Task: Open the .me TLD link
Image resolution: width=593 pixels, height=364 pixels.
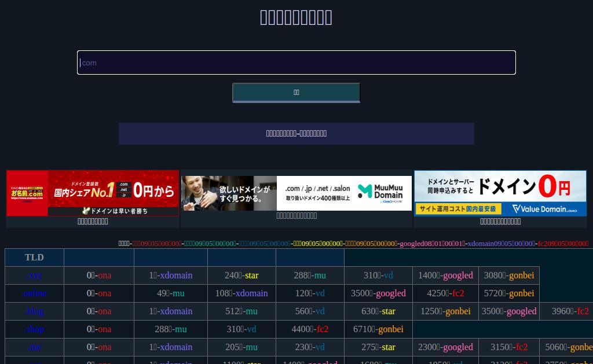Action: coord(34,347)
